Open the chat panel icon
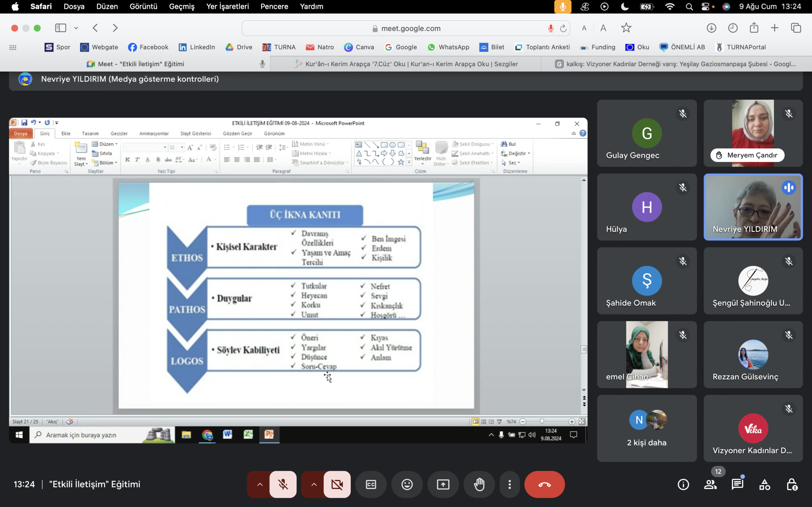Viewport: 812px width, 507px height. coord(737,484)
